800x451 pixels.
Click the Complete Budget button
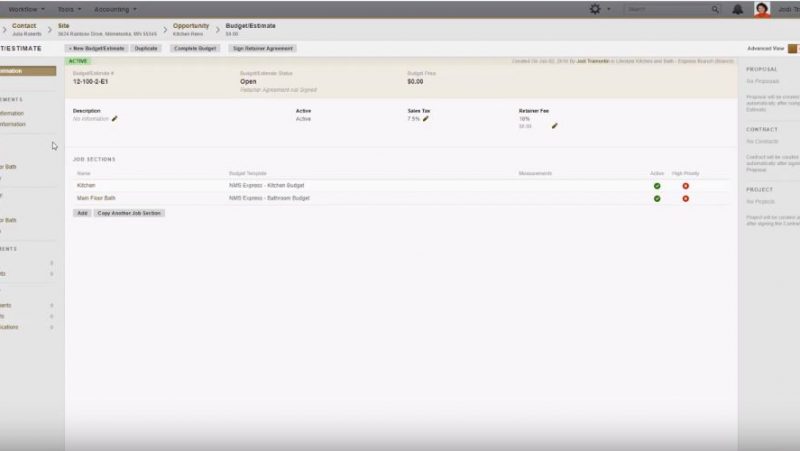[194, 48]
